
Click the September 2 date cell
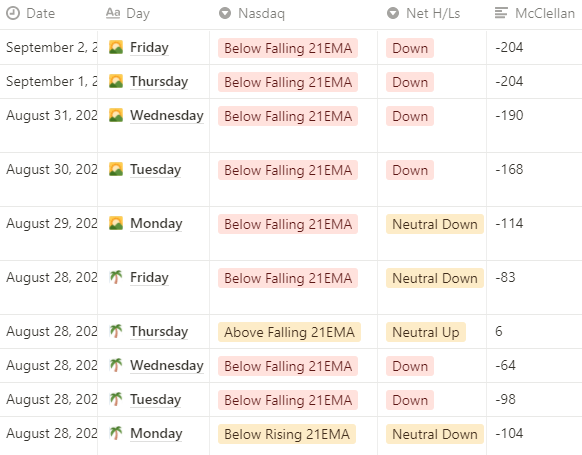49,48
